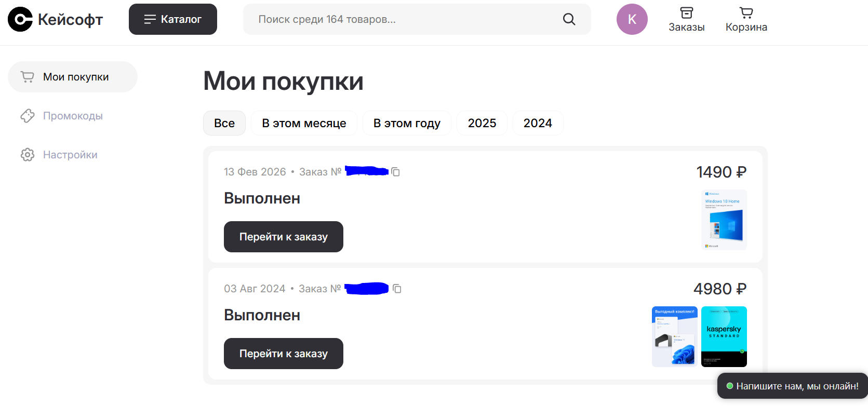Open the Каталог menu

[x=172, y=19]
